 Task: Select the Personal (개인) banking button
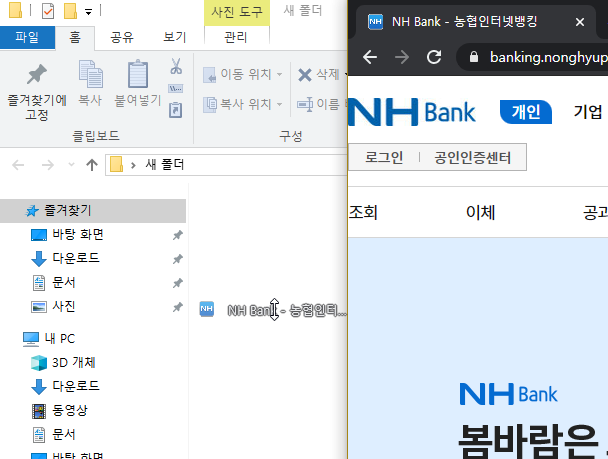click(526, 112)
